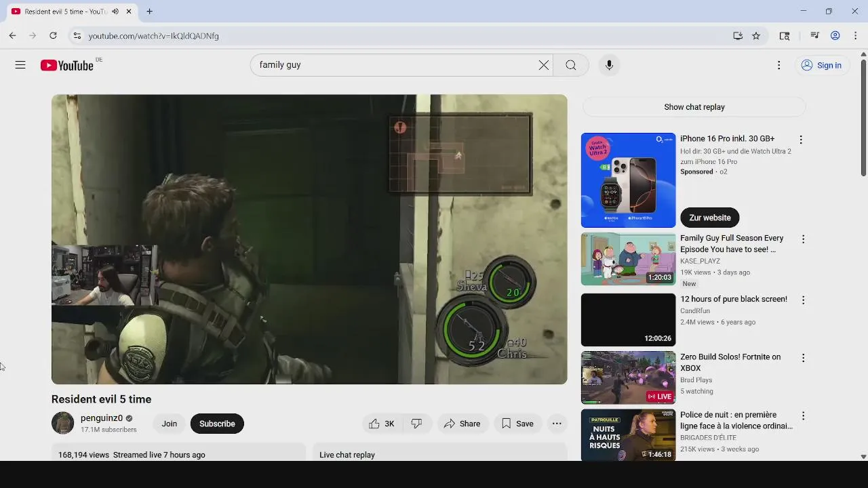Open options for Police de nuit video
Image resolution: width=868 pixels, height=488 pixels.
(803, 416)
